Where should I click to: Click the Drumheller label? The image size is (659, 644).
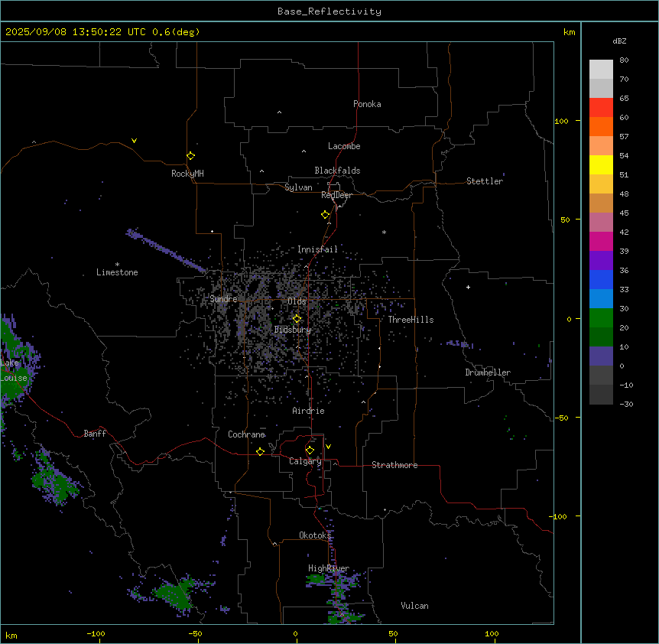488,372
